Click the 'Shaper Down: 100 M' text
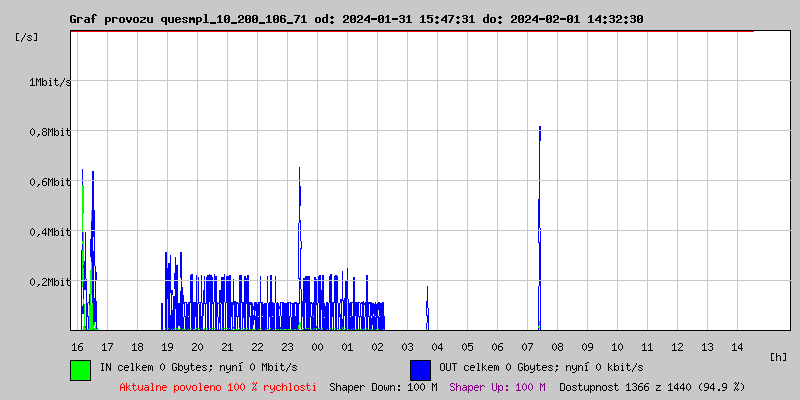800x400 pixels. [x=383, y=387]
